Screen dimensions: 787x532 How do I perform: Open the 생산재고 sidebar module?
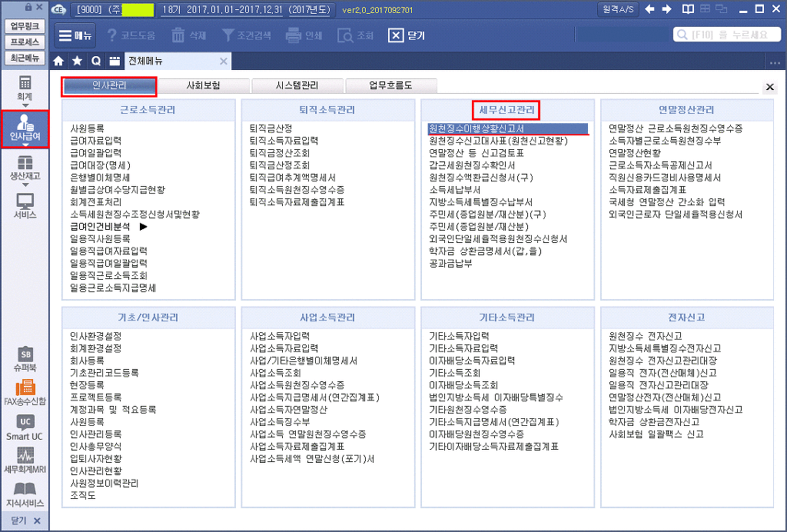tap(25, 168)
